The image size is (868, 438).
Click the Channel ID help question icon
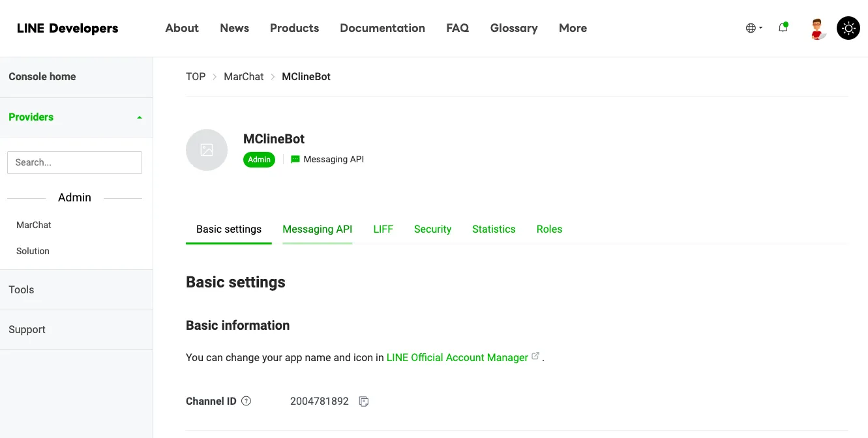pyautogui.click(x=246, y=401)
